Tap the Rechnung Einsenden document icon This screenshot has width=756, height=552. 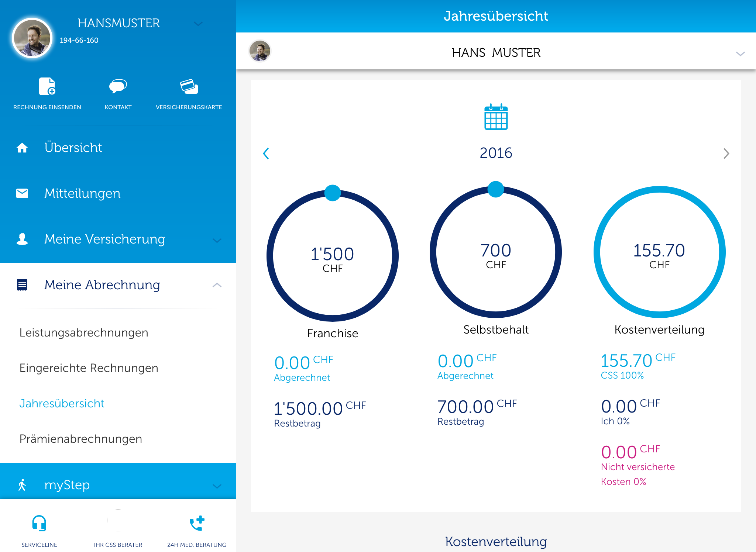point(47,87)
